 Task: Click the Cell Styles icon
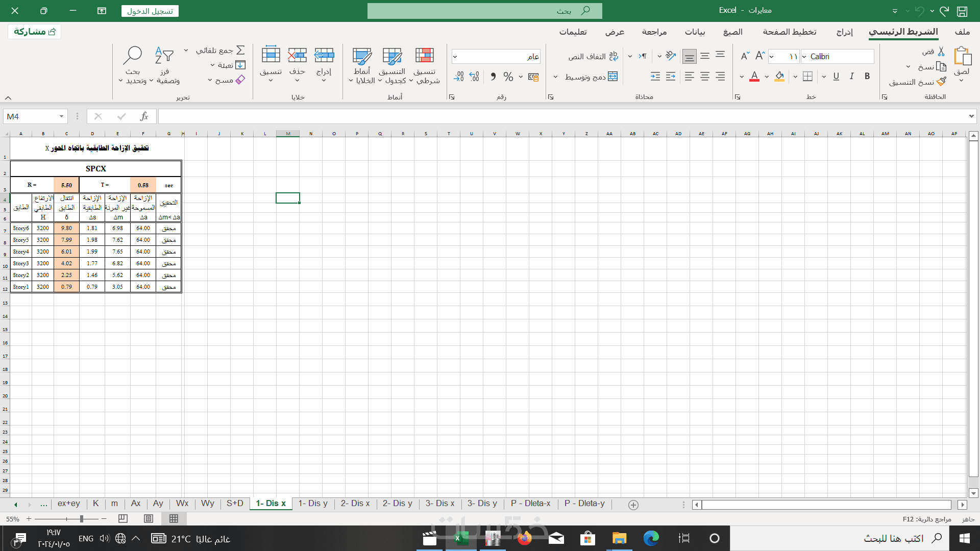point(361,56)
